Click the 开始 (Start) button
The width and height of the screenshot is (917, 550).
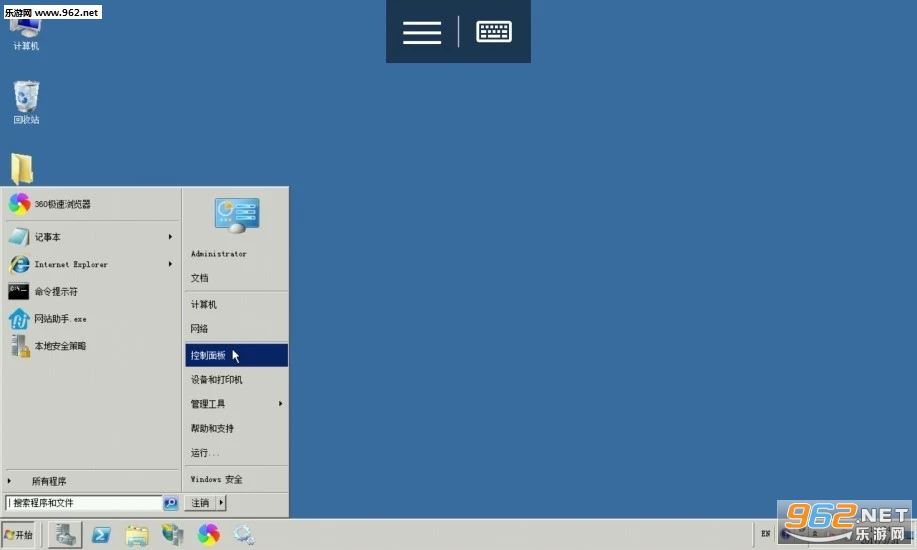[19, 535]
